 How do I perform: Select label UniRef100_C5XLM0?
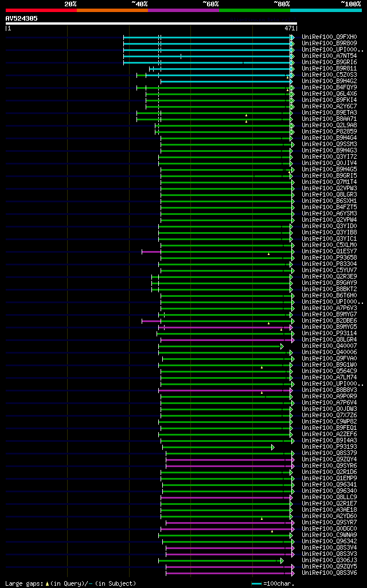click(329, 245)
